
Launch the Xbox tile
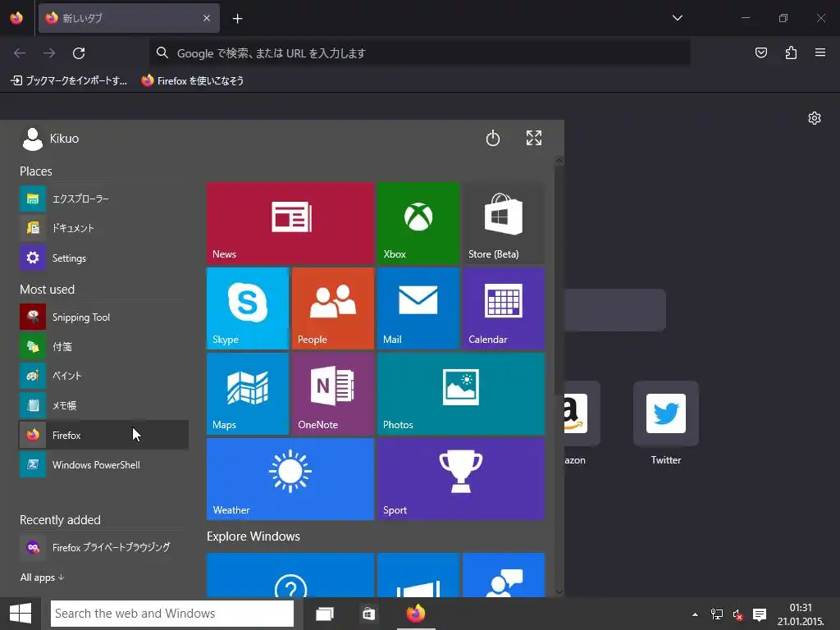click(418, 223)
